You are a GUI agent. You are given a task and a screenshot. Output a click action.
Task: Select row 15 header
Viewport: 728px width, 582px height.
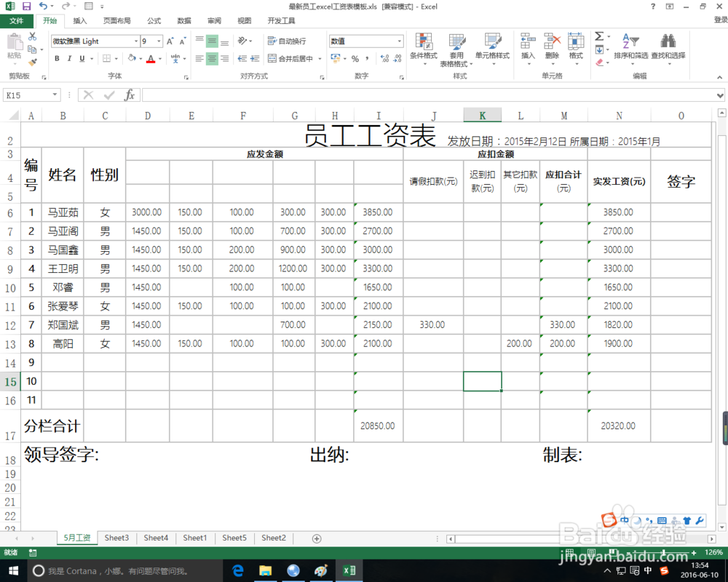(10, 381)
